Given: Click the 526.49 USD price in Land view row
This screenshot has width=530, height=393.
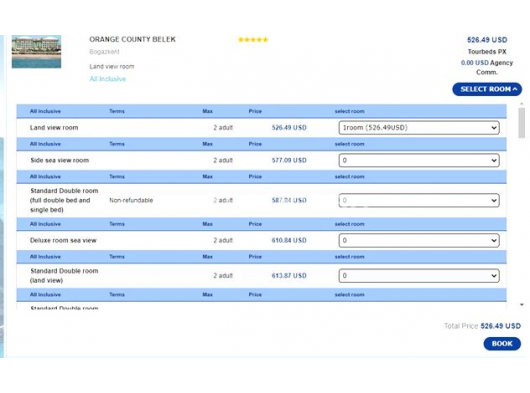Looking at the screenshot, I should 289,128.
